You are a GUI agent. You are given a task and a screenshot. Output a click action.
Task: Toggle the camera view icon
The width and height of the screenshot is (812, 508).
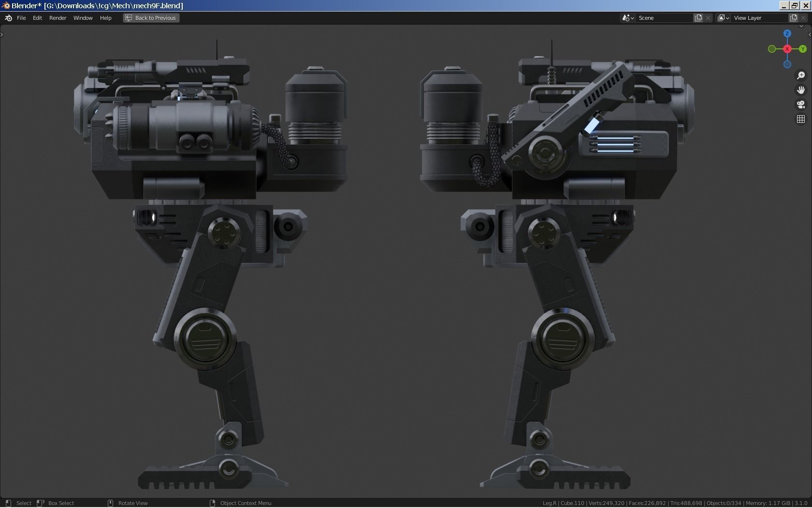pos(801,105)
